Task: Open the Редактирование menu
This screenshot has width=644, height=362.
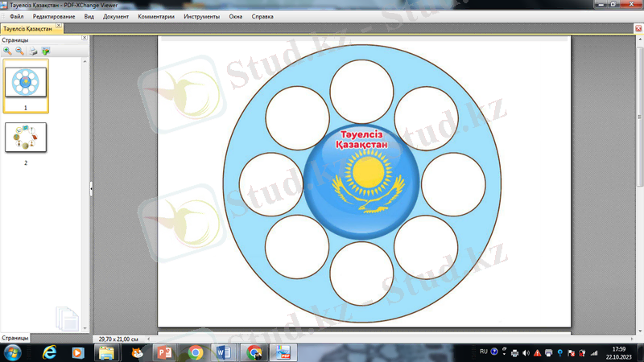Action: pos(54,16)
